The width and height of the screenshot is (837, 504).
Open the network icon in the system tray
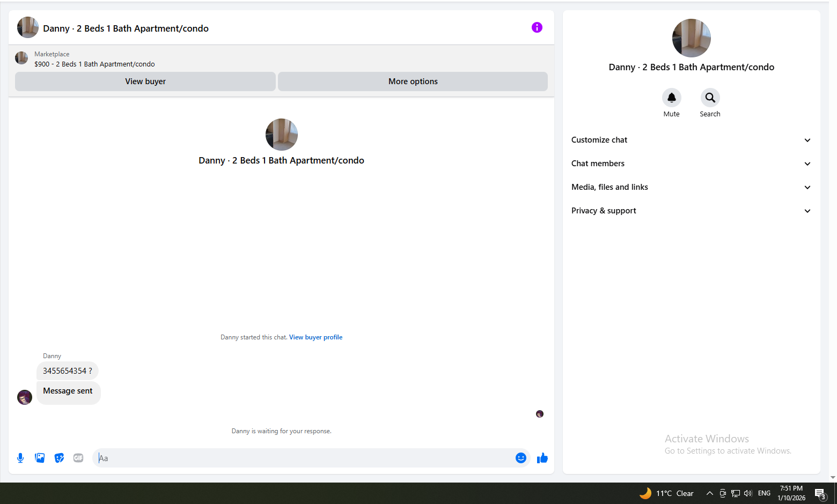click(x=736, y=493)
